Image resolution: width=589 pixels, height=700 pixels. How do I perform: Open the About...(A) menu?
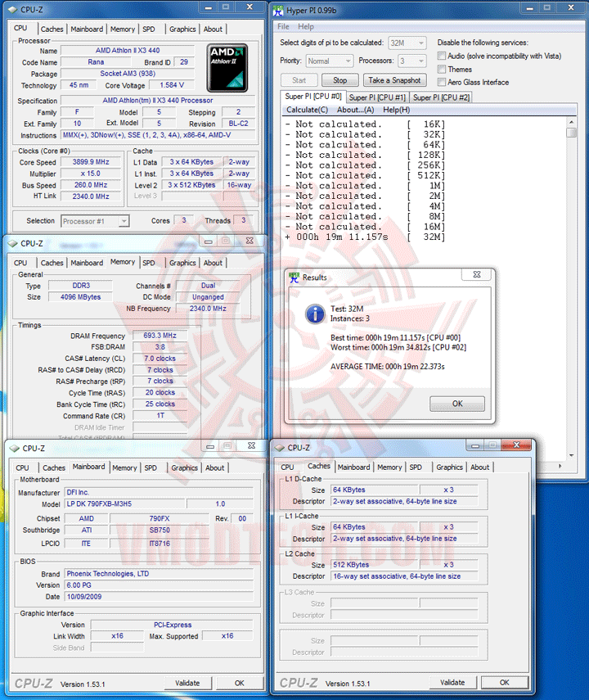[x=355, y=110]
